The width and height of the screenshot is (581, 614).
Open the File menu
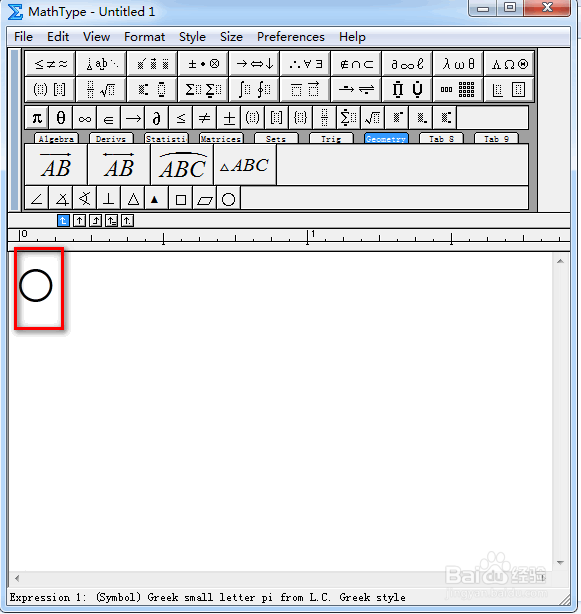point(23,37)
